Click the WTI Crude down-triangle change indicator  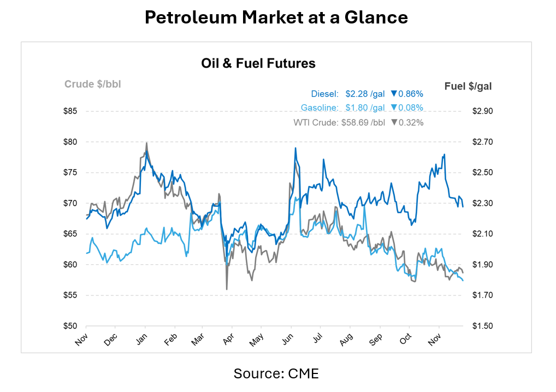click(394, 122)
